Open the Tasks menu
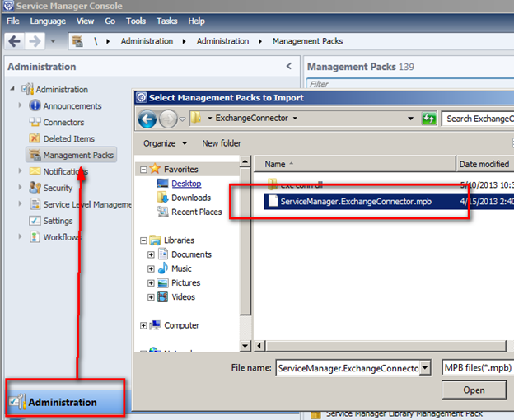Screen dimensions: 514x420 pos(167,21)
